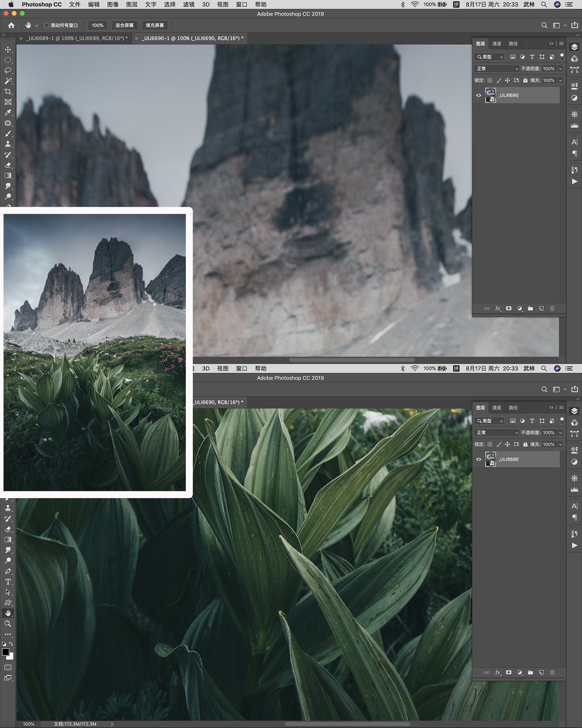Toggle lock all padlock in upper Layers panel
Viewport: 582px width, 728px height.
point(525,80)
